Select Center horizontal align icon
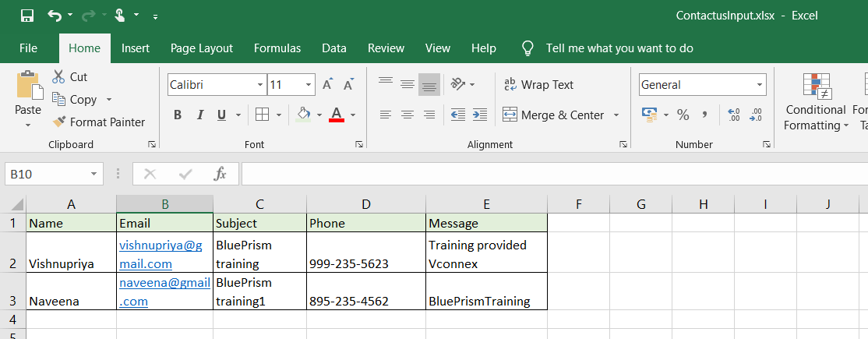The image size is (868, 339). point(408,115)
